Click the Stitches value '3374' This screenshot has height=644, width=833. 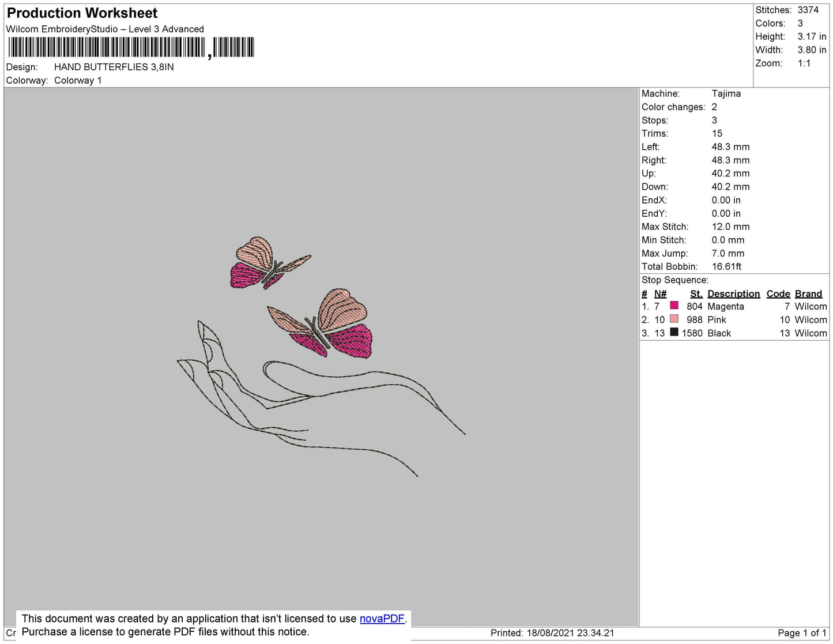(x=808, y=10)
